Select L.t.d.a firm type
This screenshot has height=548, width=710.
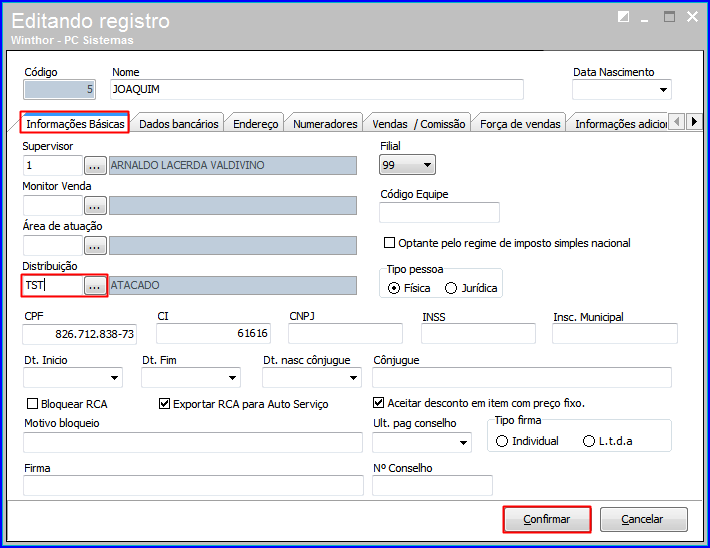click(x=589, y=441)
